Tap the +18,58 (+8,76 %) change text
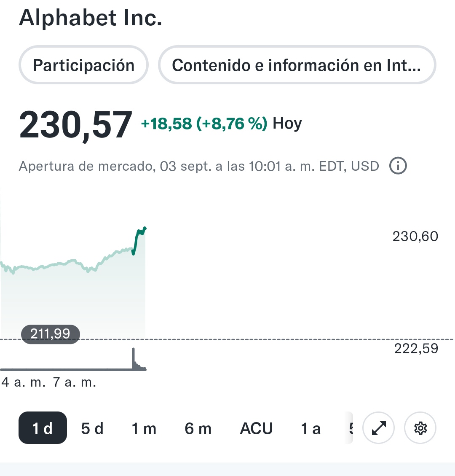The width and height of the screenshot is (455, 476). coord(204,124)
